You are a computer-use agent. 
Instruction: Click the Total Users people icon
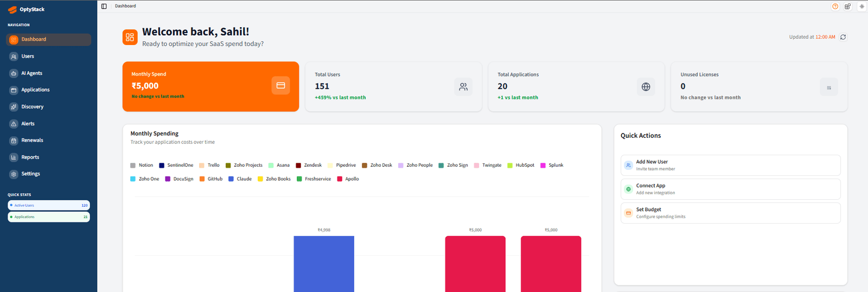coord(463,87)
